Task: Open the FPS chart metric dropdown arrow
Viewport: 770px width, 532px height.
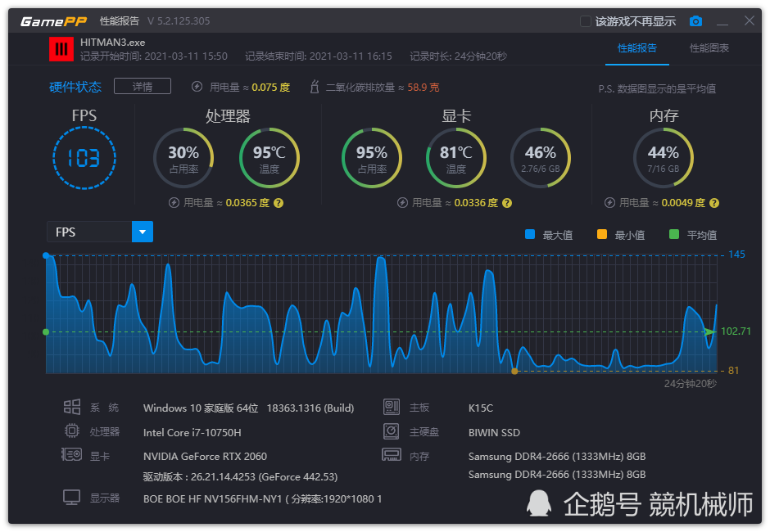Action: pyautogui.click(x=143, y=232)
